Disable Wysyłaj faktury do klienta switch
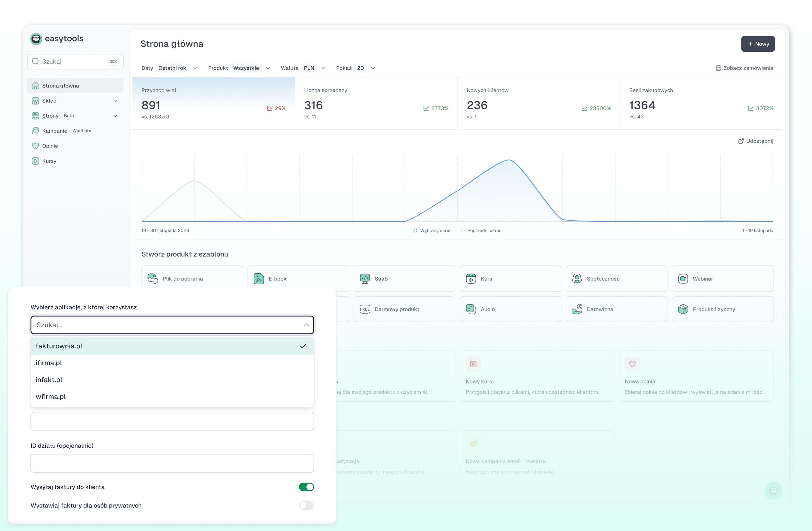 click(x=306, y=487)
